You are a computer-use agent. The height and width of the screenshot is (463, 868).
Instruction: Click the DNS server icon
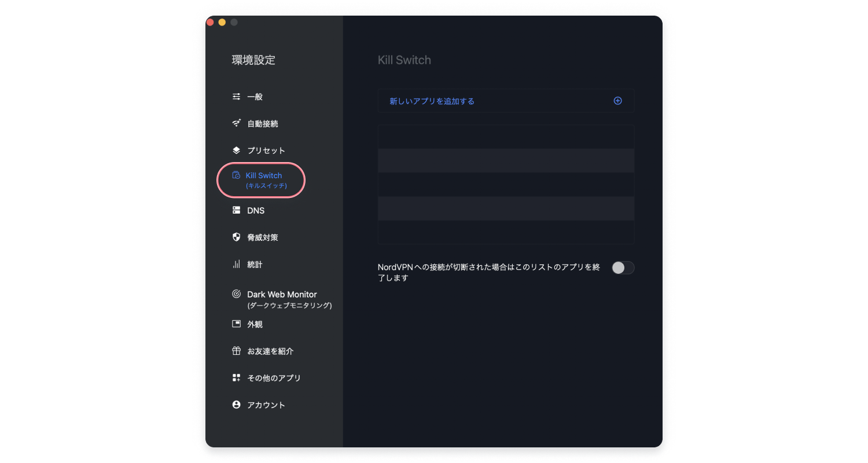[236, 210]
